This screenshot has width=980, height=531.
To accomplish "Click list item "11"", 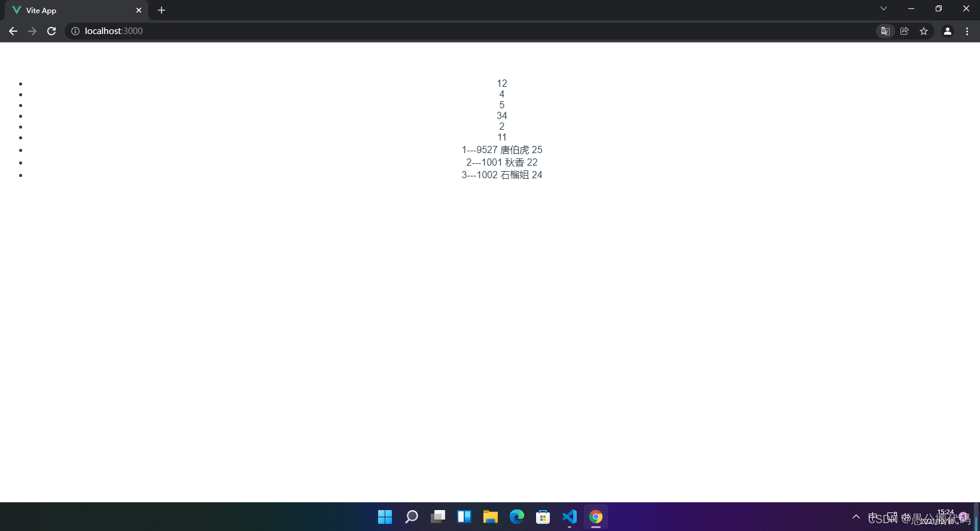I will point(502,138).
